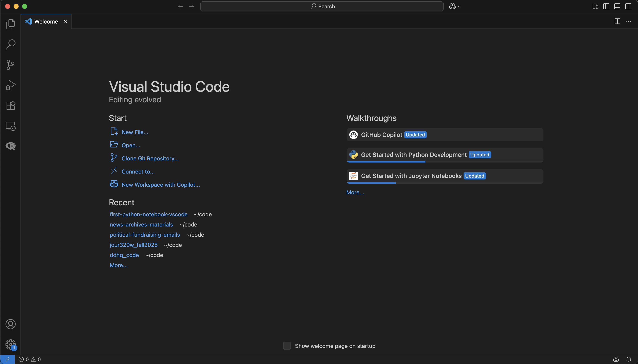
Task: Open the R extension view
Action: 10,146
